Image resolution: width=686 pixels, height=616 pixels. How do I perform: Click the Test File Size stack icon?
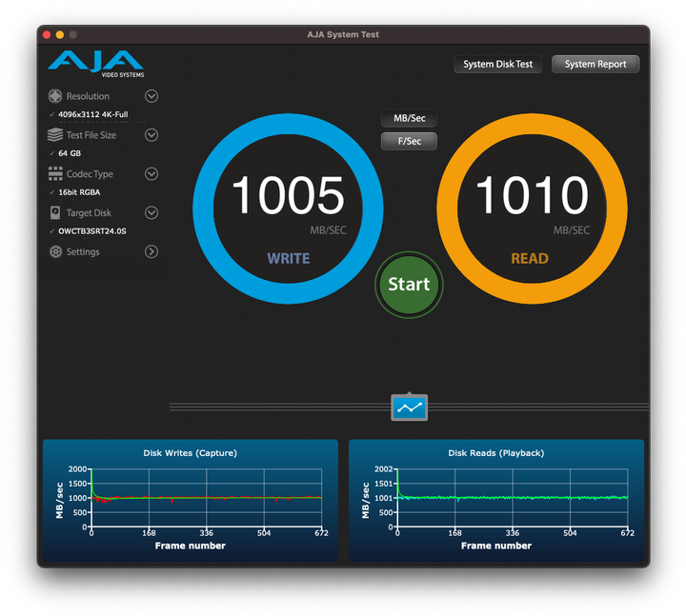pos(55,135)
